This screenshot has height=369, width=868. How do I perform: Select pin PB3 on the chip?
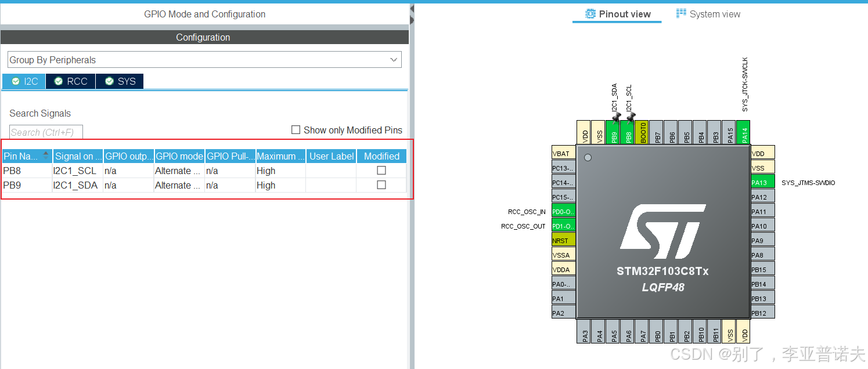coord(714,132)
